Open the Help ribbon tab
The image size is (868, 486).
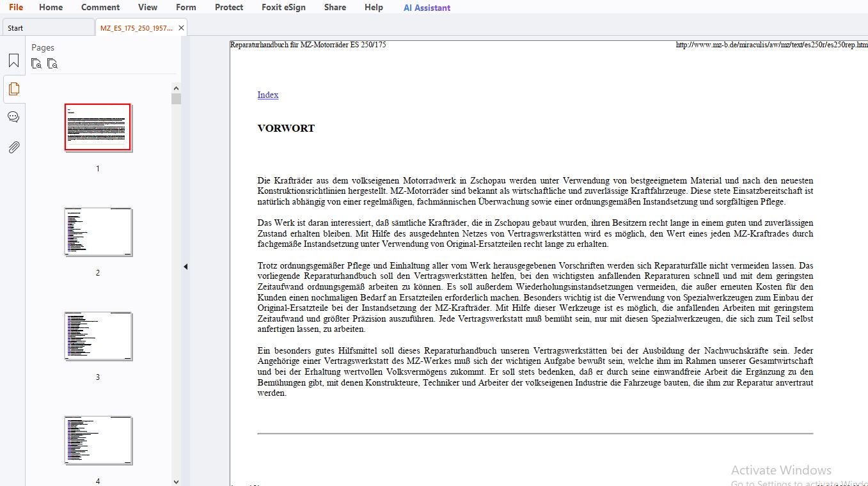374,7
